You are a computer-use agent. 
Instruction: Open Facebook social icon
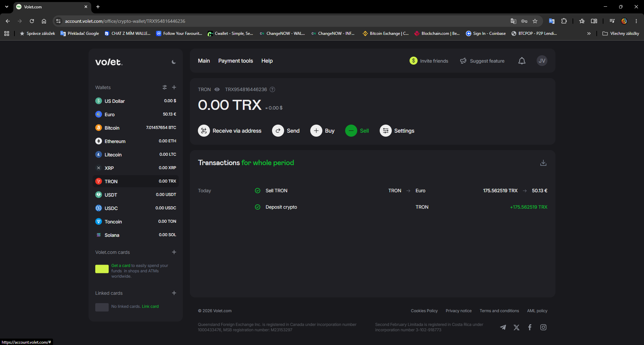click(x=530, y=327)
